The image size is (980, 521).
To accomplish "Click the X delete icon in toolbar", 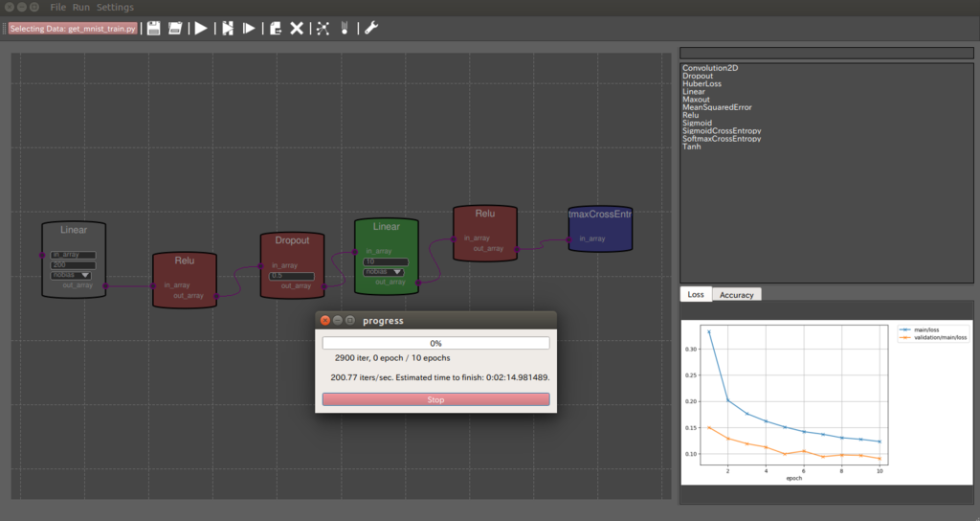I will [x=297, y=28].
